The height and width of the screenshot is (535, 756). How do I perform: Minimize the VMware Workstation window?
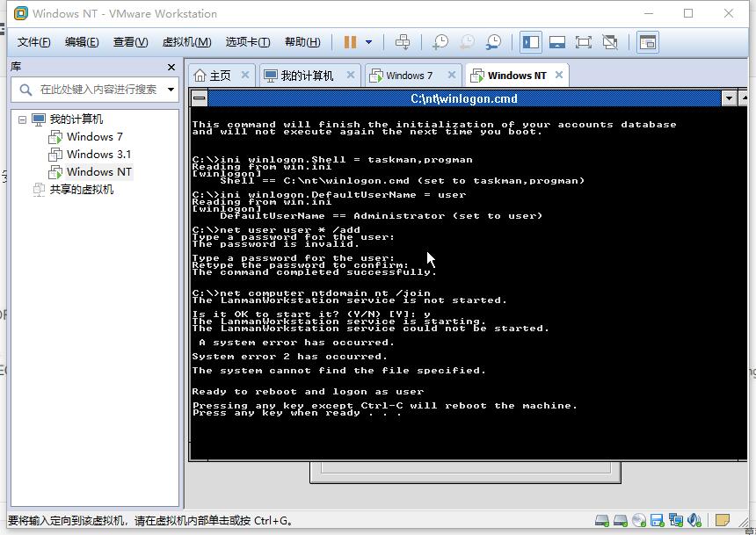pyautogui.click(x=649, y=13)
